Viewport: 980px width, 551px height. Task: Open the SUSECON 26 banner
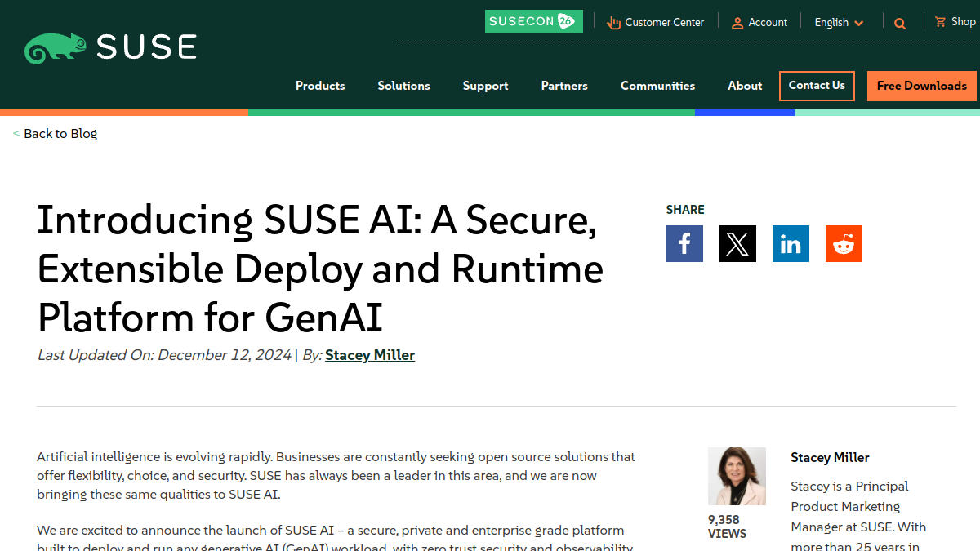click(534, 21)
